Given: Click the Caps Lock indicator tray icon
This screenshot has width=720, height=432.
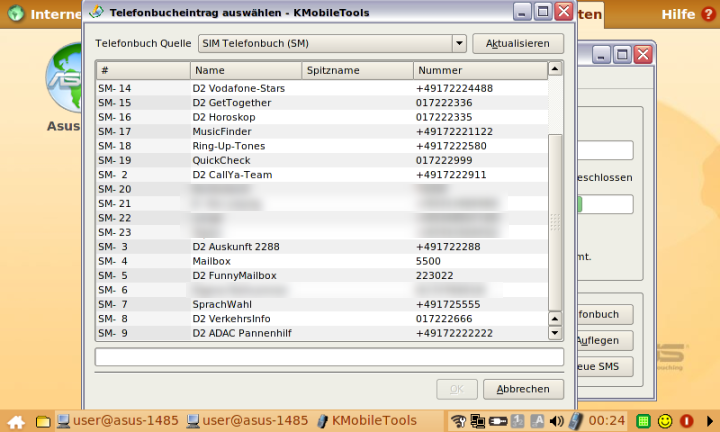Looking at the screenshot, I should (537, 421).
